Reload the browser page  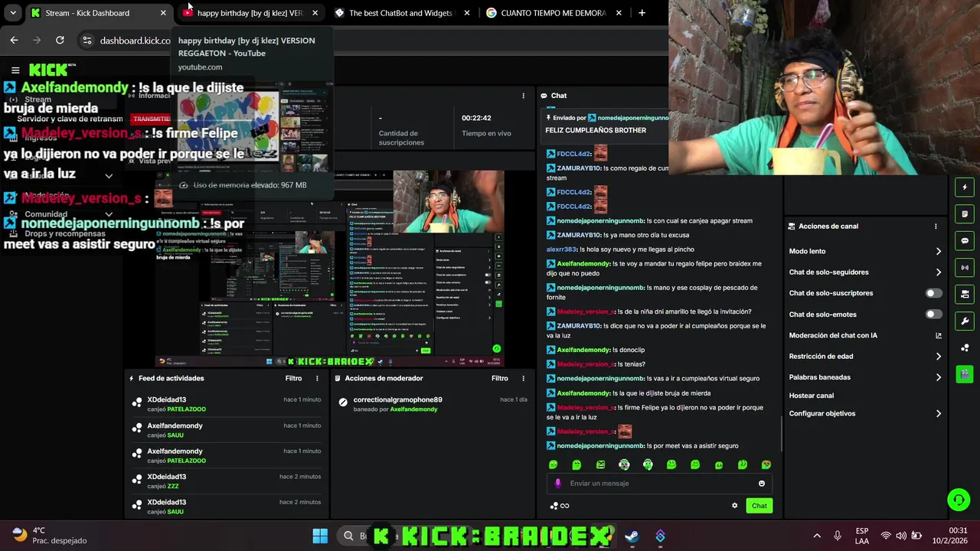[x=60, y=40]
